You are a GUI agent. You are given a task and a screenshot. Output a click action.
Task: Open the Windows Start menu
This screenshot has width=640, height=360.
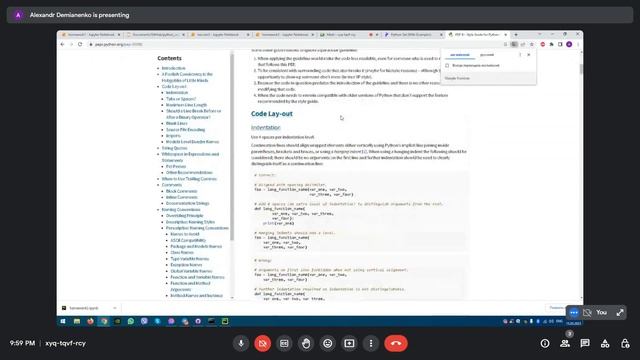click(63, 322)
